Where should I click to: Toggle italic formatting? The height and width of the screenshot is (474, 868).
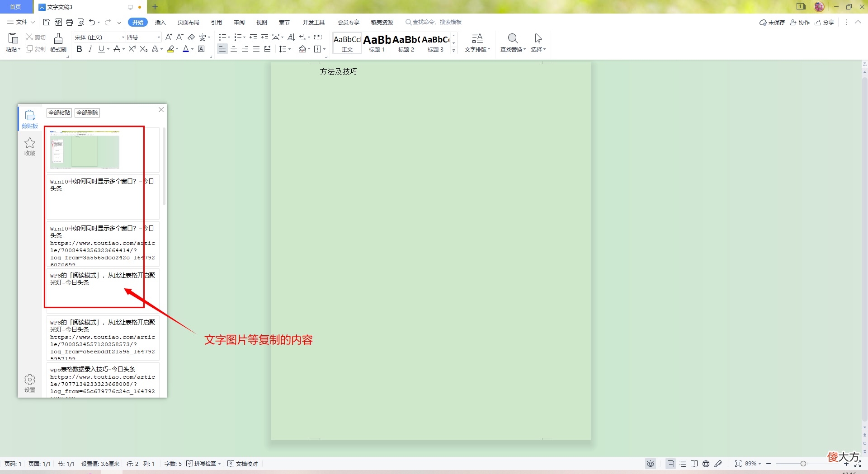tap(90, 49)
